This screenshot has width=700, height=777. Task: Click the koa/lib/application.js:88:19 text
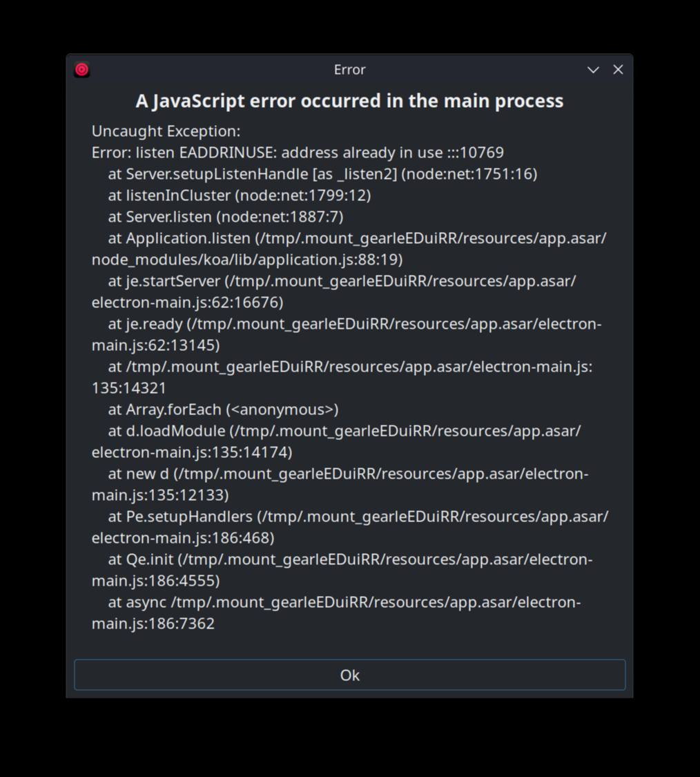coord(247,260)
